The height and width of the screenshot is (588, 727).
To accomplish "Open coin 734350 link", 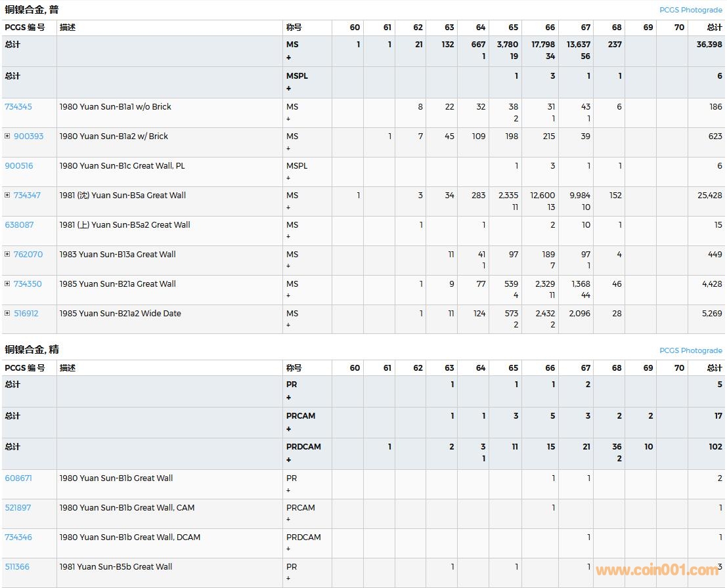I will coord(28,284).
